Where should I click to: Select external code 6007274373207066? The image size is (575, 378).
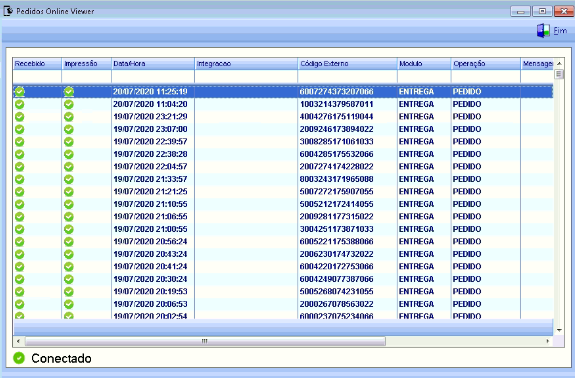coord(336,92)
